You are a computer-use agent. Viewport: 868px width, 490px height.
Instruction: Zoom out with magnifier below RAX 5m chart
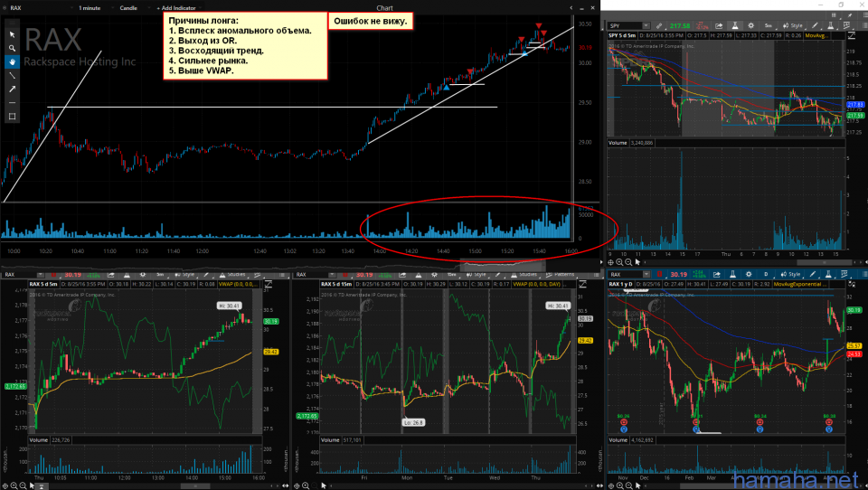(x=23, y=485)
